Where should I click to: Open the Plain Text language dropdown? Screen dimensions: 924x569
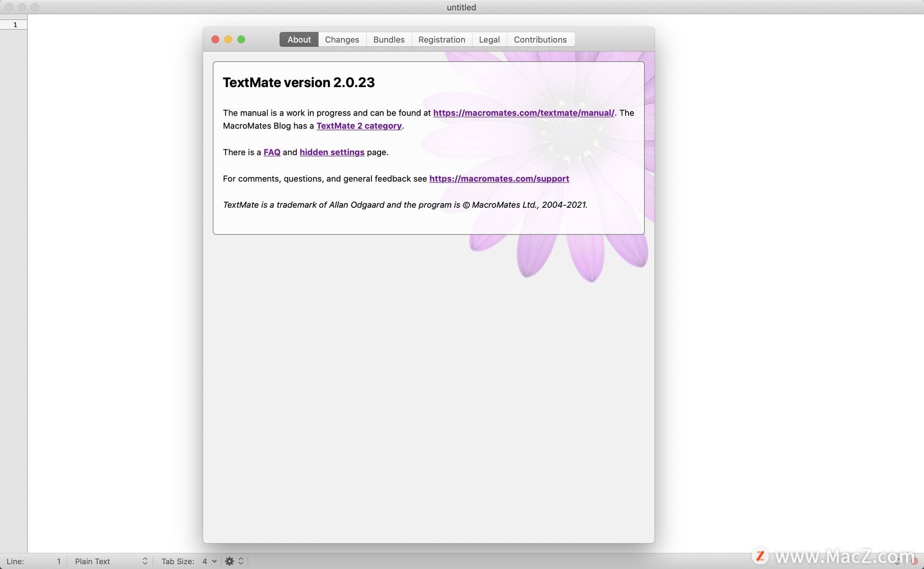pos(111,561)
